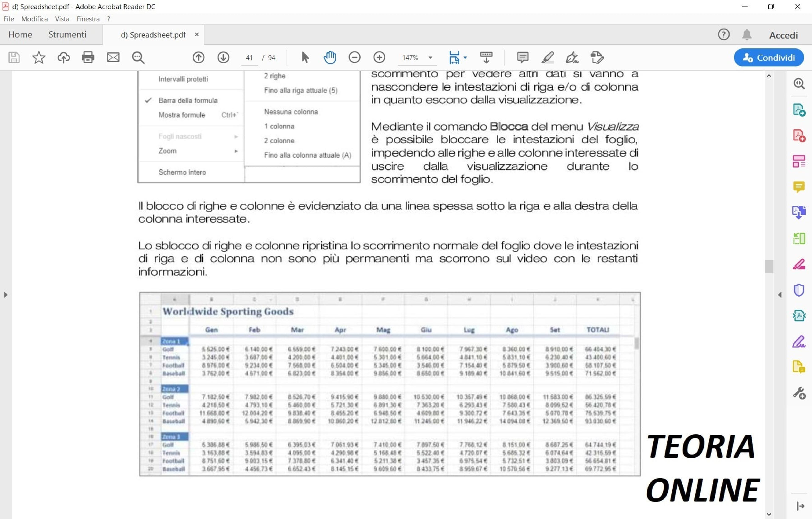Choose the arrow selection tool
The image size is (812, 519).
pos(305,57)
